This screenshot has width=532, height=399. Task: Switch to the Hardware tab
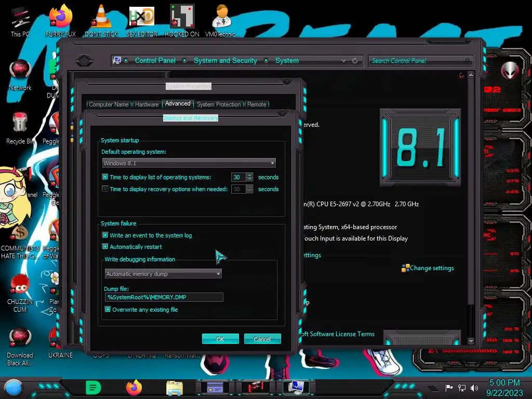(x=147, y=104)
